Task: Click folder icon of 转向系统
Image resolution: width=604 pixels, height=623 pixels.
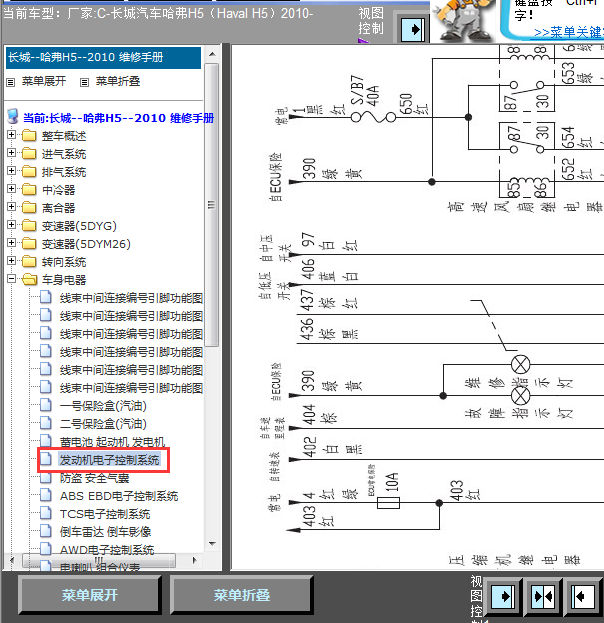Action: click(29, 261)
